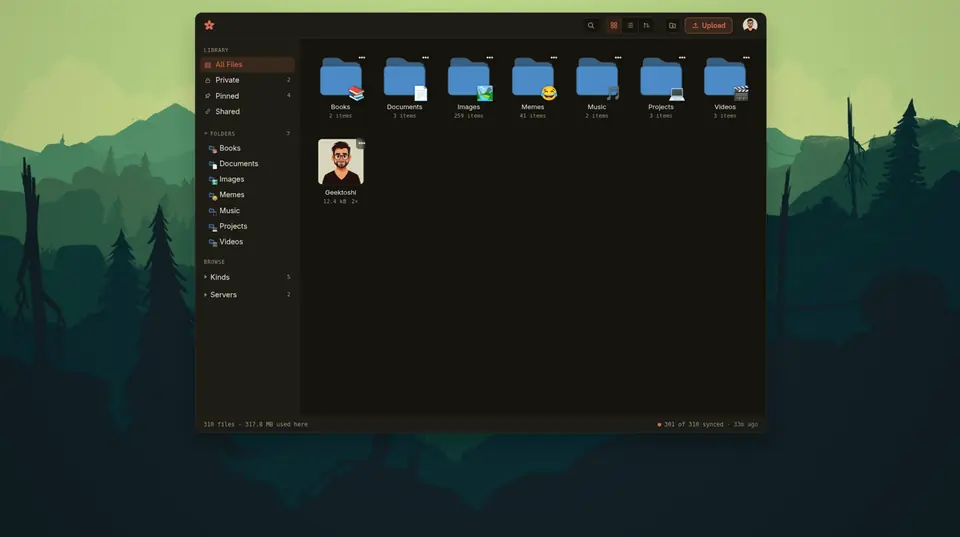Open the Private section
Screen dimensions: 960x537
point(247,80)
